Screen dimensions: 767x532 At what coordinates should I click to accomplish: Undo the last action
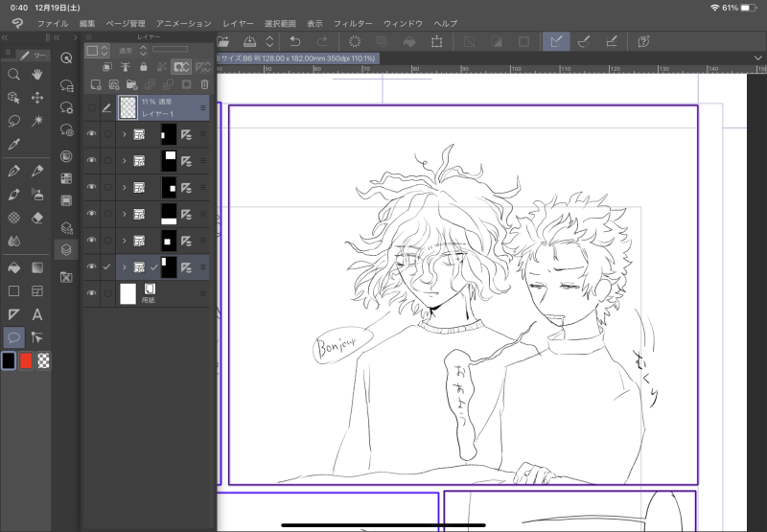point(295,41)
